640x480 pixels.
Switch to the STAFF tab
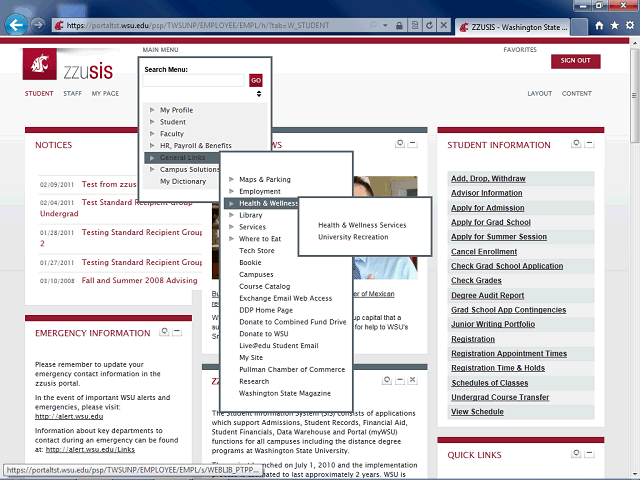click(x=73, y=93)
